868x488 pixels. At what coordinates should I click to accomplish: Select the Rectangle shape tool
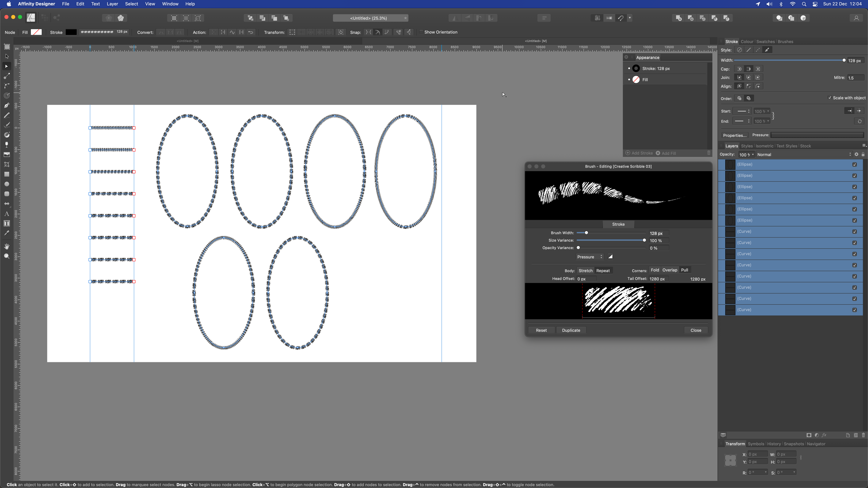coord(7,174)
